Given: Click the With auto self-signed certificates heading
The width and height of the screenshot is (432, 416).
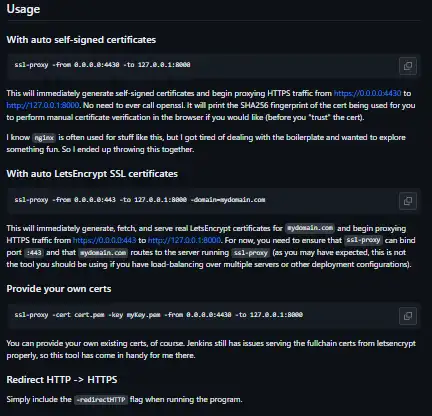Looking at the screenshot, I should (81, 40).
